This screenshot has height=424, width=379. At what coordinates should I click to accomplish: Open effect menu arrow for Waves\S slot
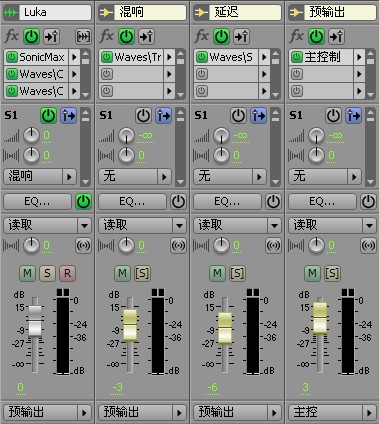point(264,57)
